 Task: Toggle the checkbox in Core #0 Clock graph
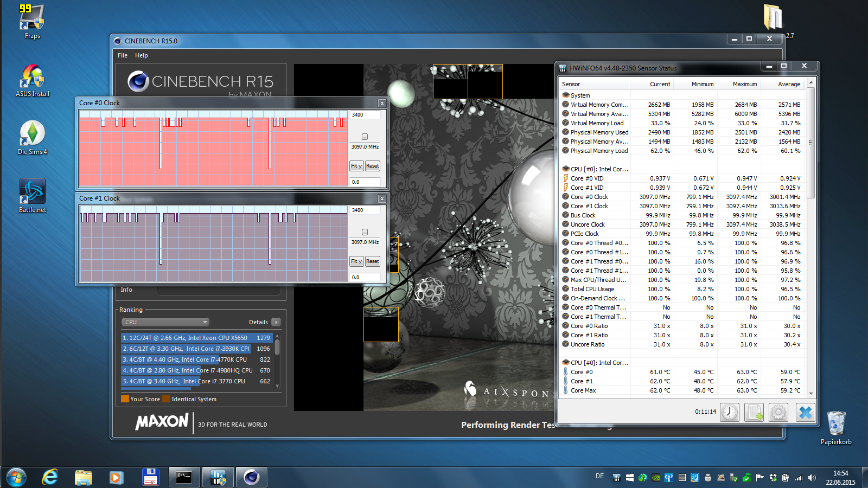tap(365, 137)
